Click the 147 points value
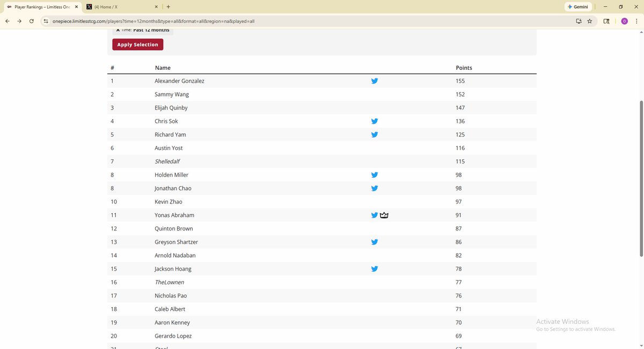The image size is (644, 349). click(460, 108)
